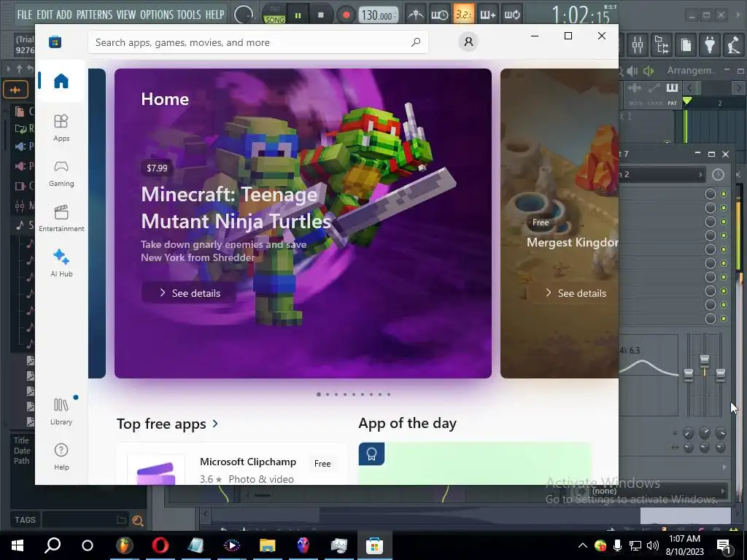The height and width of the screenshot is (560, 747).
Task: Open the (none) output dropdown in mixer
Action: coord(674,491)
